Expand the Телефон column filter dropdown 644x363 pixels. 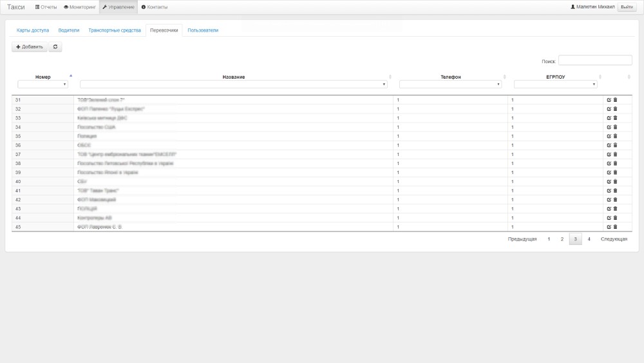[450, 84]
